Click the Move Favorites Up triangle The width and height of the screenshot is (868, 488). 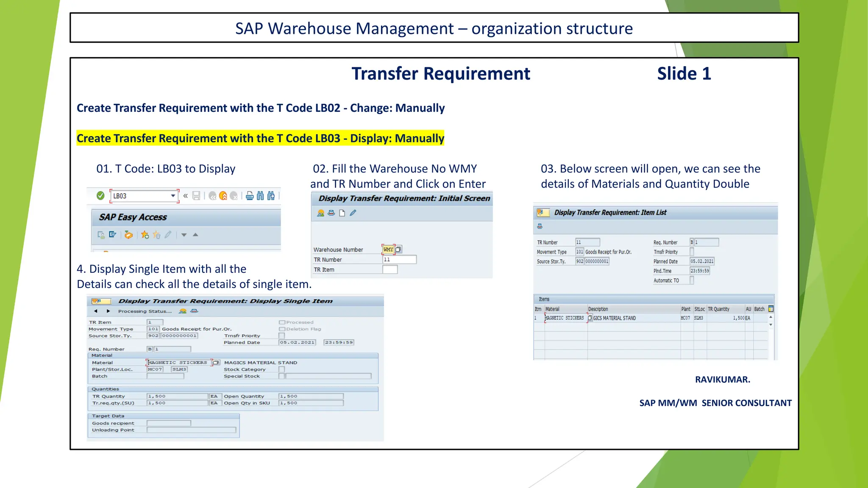coord(195,234)
